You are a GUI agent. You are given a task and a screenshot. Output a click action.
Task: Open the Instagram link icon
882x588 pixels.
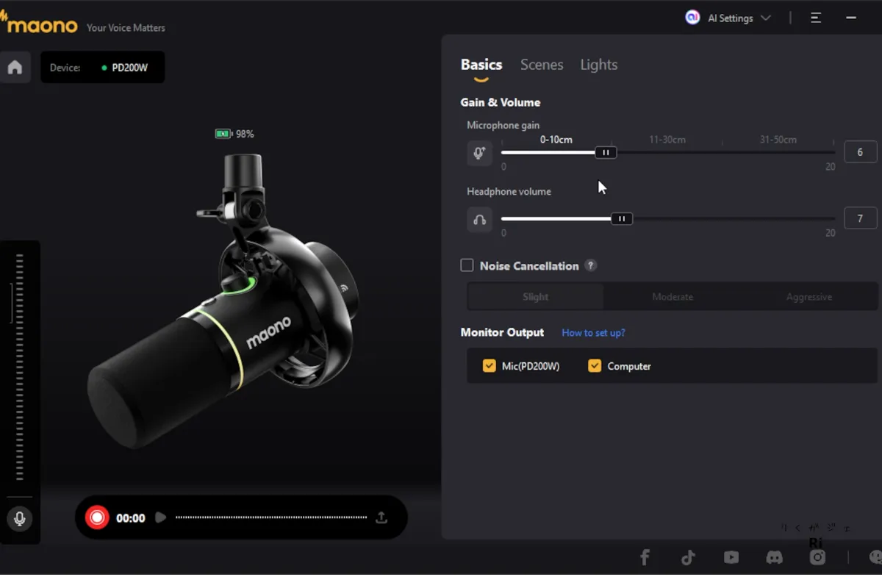(x=817, y=558)
